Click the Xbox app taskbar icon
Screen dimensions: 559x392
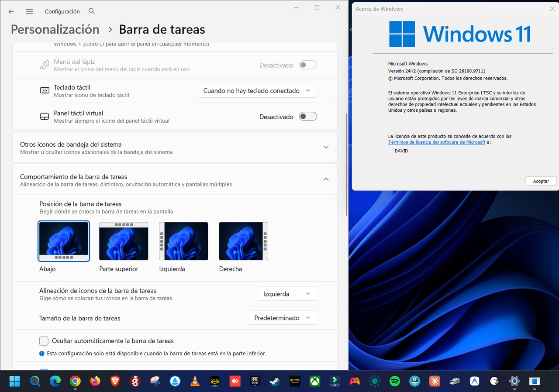pos(315,381)
